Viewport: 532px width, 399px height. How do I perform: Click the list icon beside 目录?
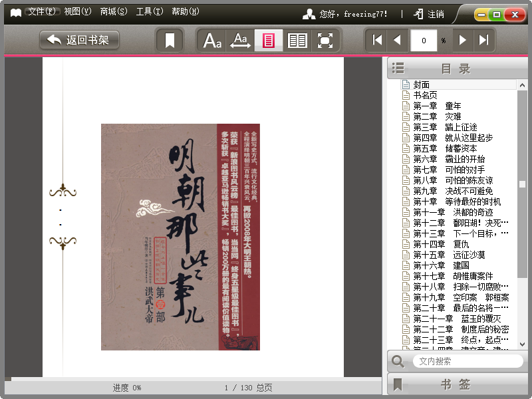398,68
